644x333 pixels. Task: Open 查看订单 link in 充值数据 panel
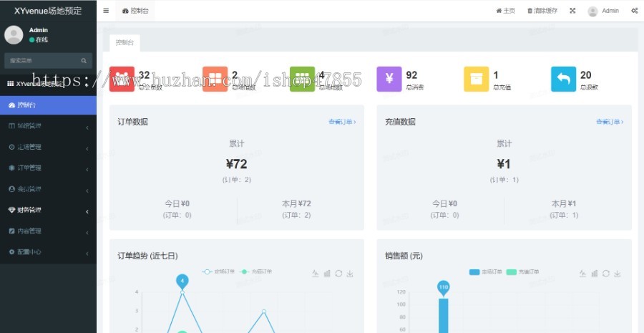point(610,122)
